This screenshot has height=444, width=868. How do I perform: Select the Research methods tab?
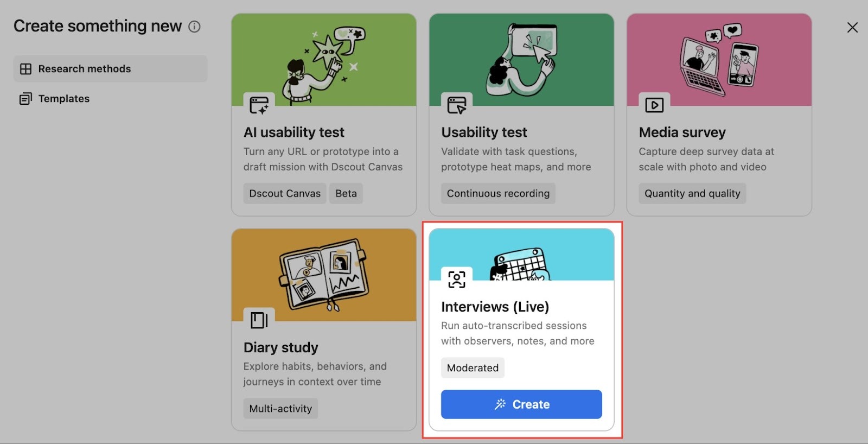[111, 69]
